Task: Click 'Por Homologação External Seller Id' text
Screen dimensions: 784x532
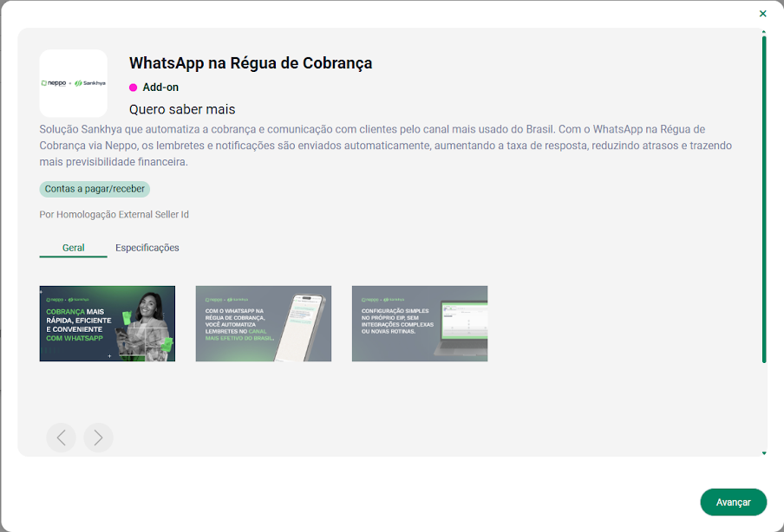Action: [114, 214]
